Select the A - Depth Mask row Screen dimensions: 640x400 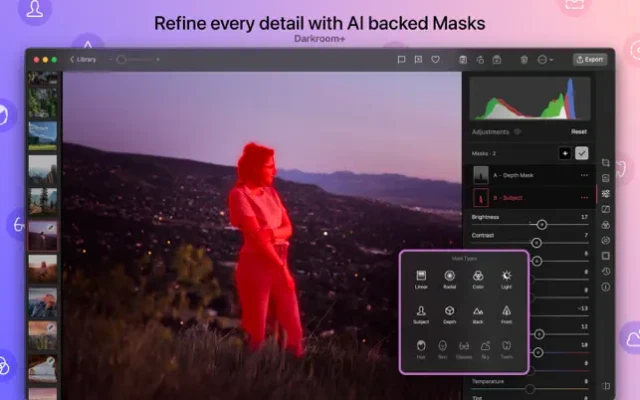[x=530, y=175]
